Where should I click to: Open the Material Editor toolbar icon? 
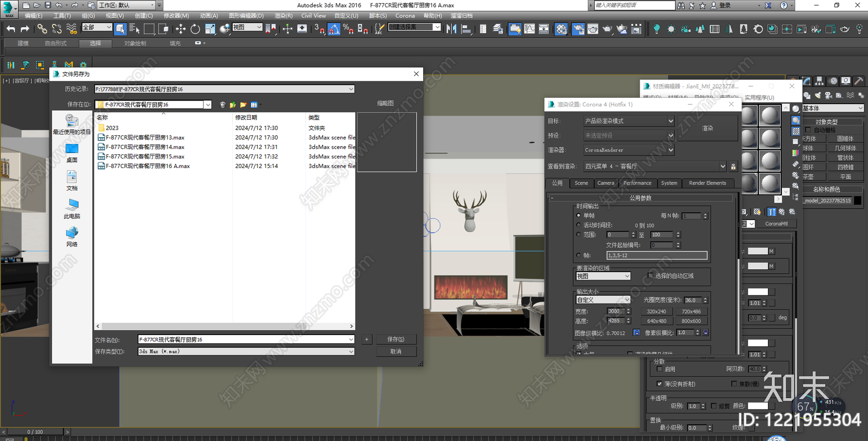(561, 28)
